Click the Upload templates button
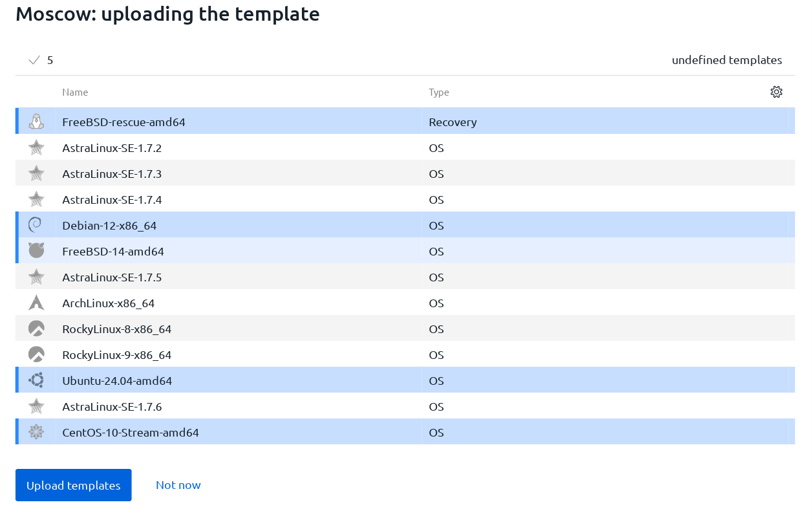This screenshot has height=531, width=812. click(x=73, y=485)
